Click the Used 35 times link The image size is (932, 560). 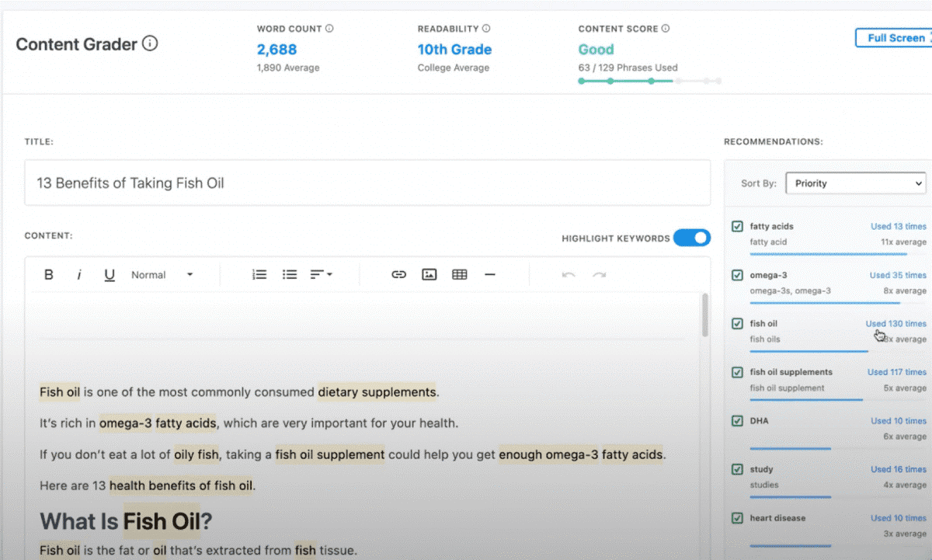point(898,275)
